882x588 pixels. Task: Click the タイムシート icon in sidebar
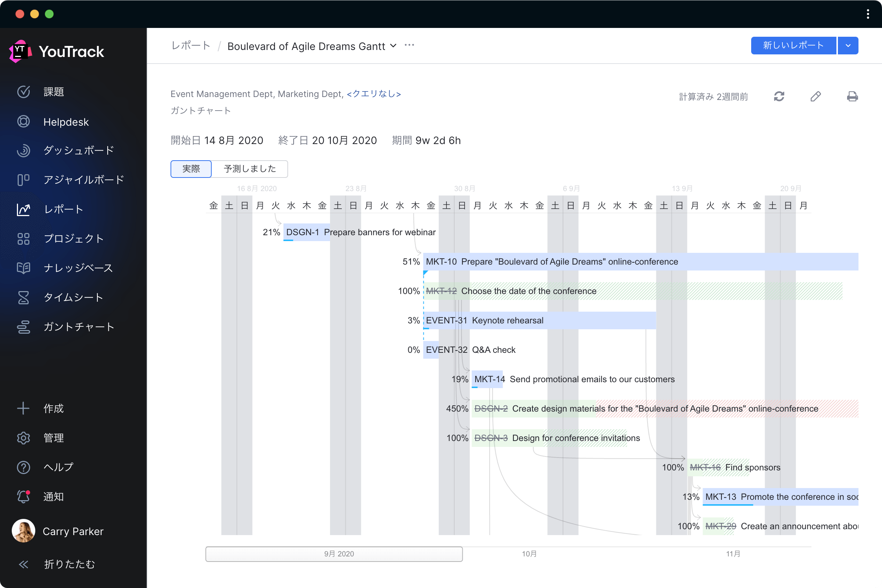pyautogui.click(x=24, y=297)
